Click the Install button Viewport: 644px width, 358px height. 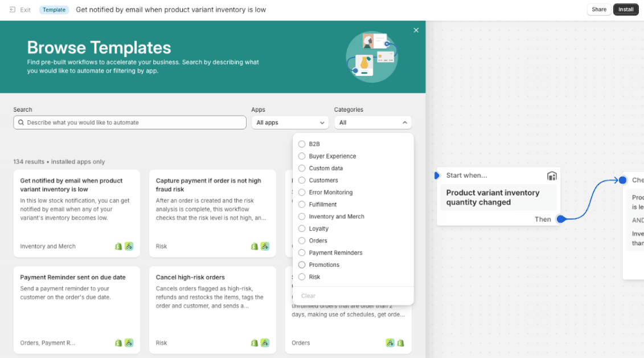626,10
